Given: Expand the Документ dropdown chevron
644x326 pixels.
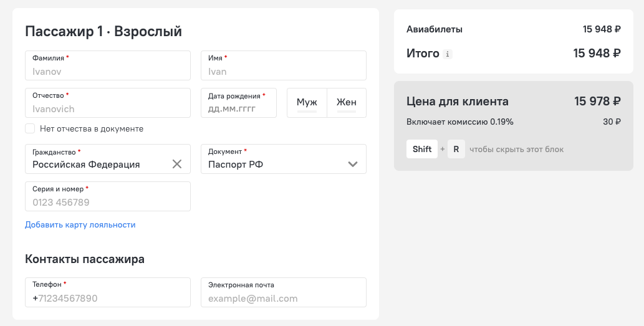Looking at the screenshot, I should click(352, 164).
